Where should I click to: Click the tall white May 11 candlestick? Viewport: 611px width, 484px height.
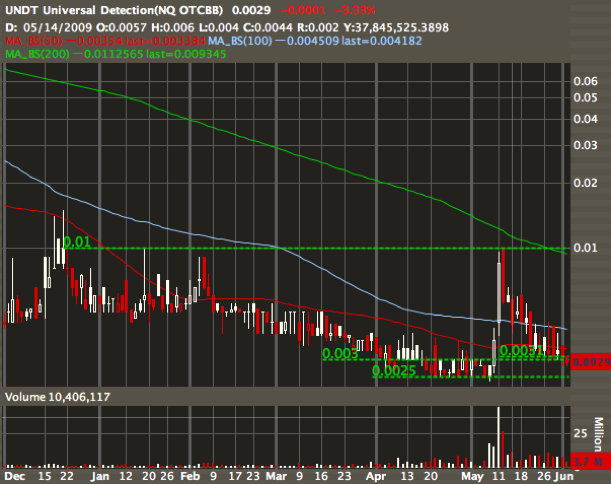(499, 292)
